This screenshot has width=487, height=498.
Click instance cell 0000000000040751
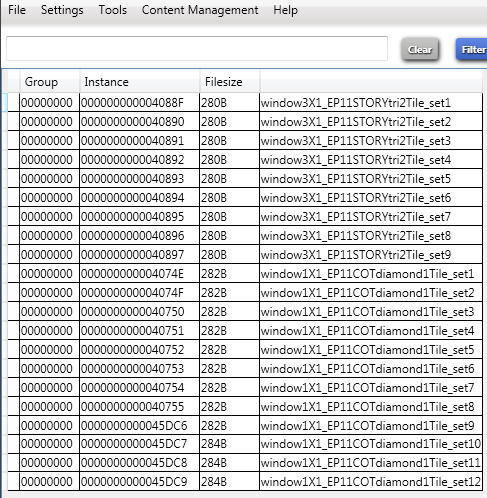(x=140, y=331)
